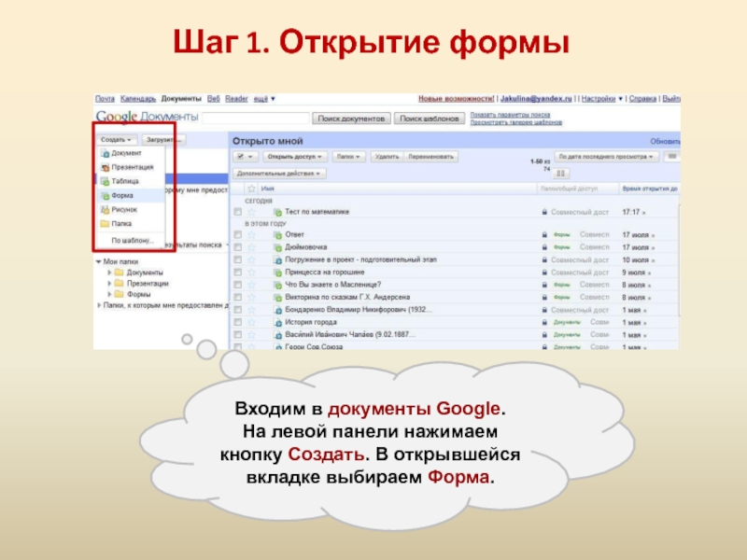
Task: Choose Таблица from the Создать menu
Action: (132, 181)
